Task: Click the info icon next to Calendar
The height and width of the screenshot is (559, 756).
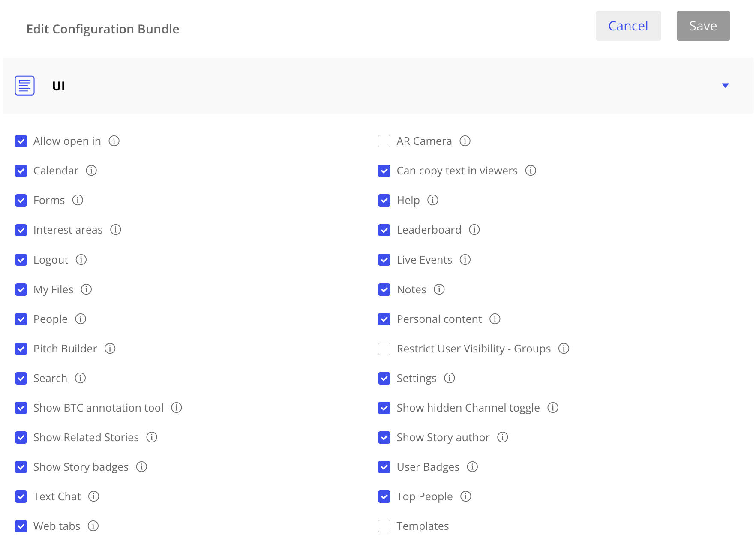Action: point(91,171)
